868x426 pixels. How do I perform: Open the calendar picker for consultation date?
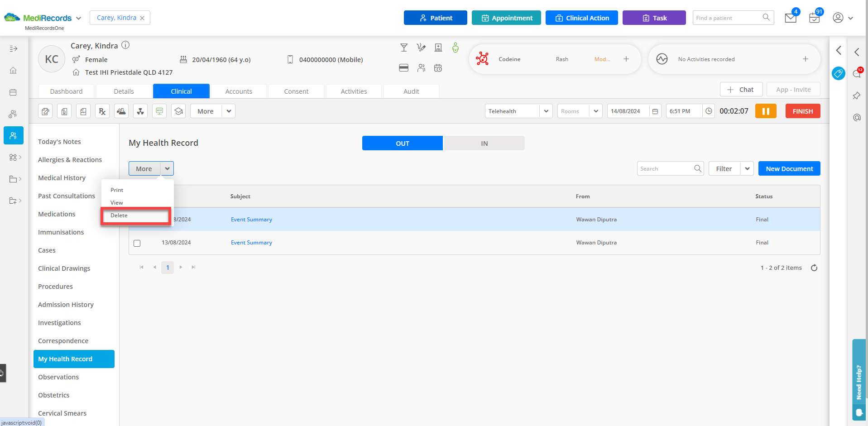(x=655, y=111)
